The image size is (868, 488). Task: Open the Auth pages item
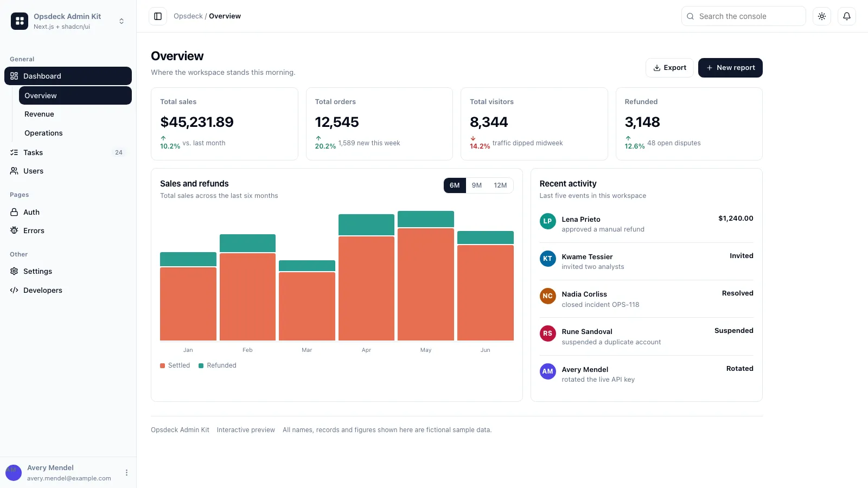(68, 212)
